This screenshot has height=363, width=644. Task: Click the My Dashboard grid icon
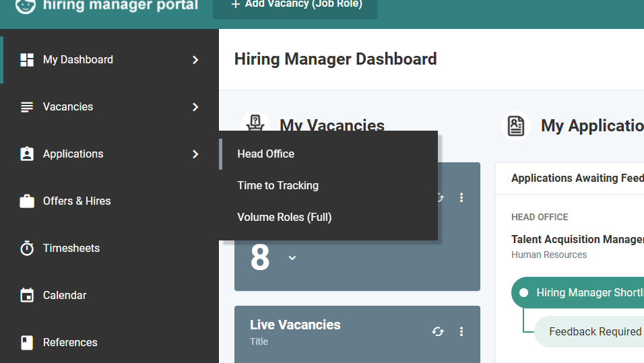[27, 60]
